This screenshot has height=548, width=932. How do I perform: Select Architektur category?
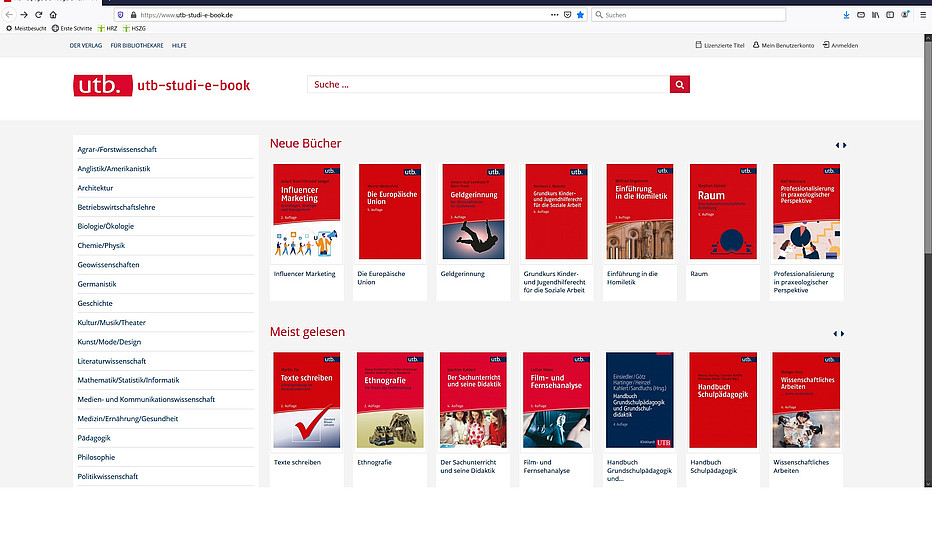(x=95, y=188)
